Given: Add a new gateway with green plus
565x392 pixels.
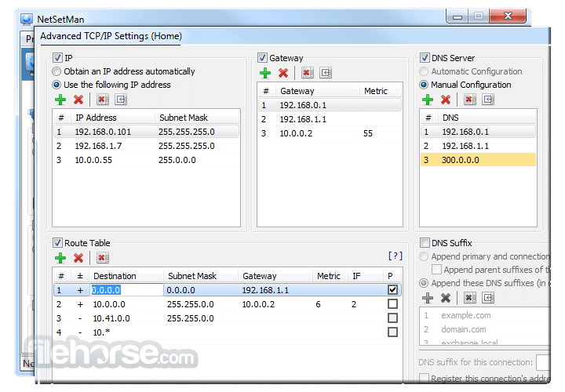Looking at the screenshot, I should 265,73.
